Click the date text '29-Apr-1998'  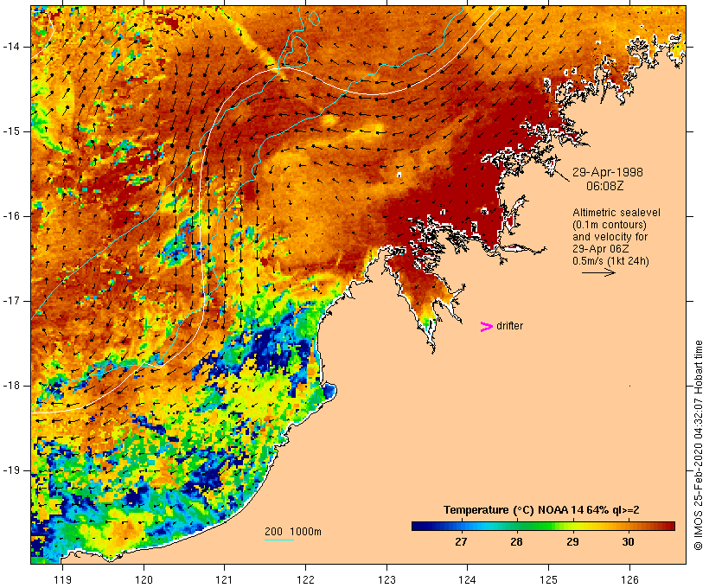click(x=608, y=172)
